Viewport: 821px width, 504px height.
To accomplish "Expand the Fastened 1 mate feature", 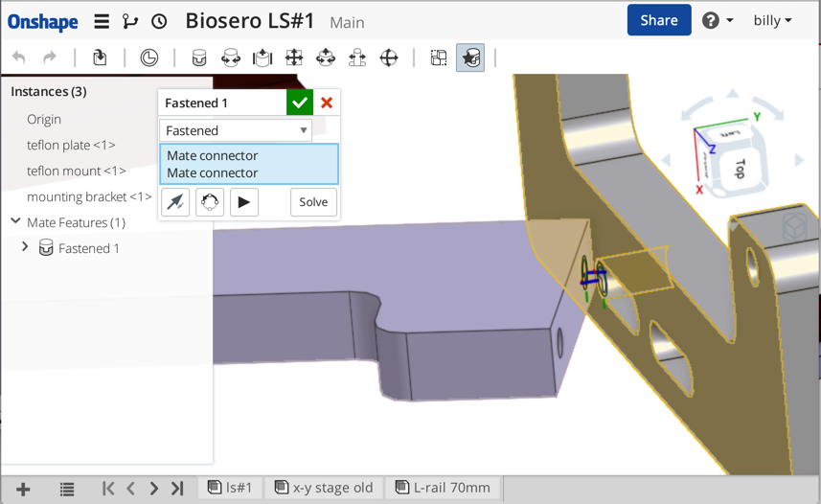I will (x=24, y=246).
